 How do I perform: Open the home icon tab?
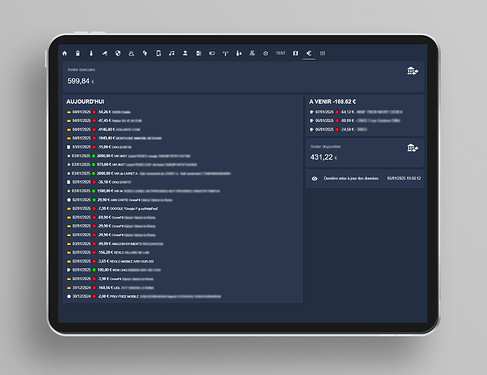(65, 53)
